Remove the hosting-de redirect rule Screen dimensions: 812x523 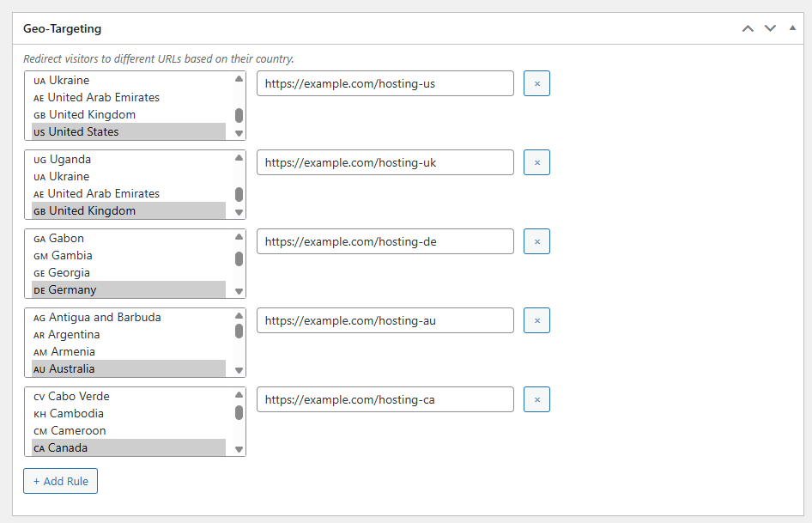click(x=536, y=241)
